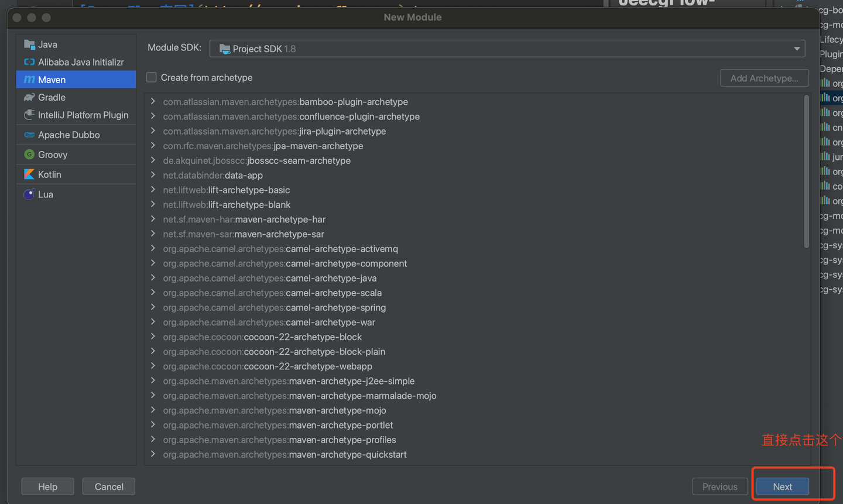Image resolution: width=843 pixels, height=504 pixels.
Task: Expand camel-archetype-activemq entry
Action: click(x=153, y=248)
